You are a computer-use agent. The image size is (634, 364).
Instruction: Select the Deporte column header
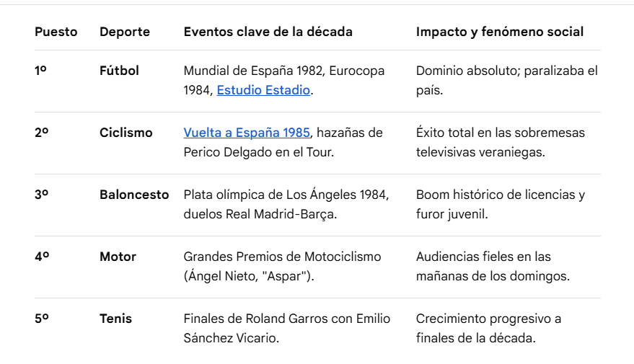click(x=125, y=32)
